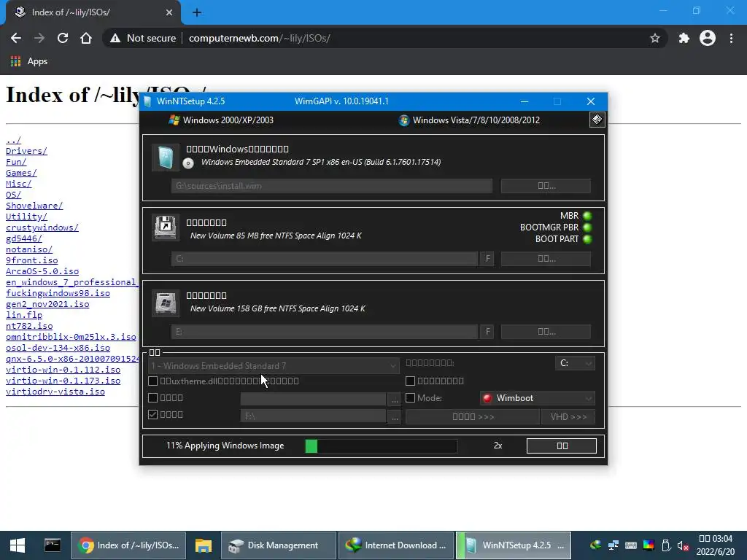
Task: Open the Games/ directory link
Action: pyautogui.click(x=21, y=173)
